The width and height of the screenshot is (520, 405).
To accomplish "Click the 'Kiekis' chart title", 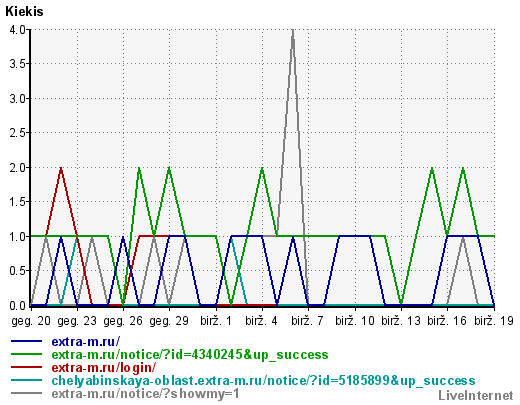I will [x=24, y=12].
